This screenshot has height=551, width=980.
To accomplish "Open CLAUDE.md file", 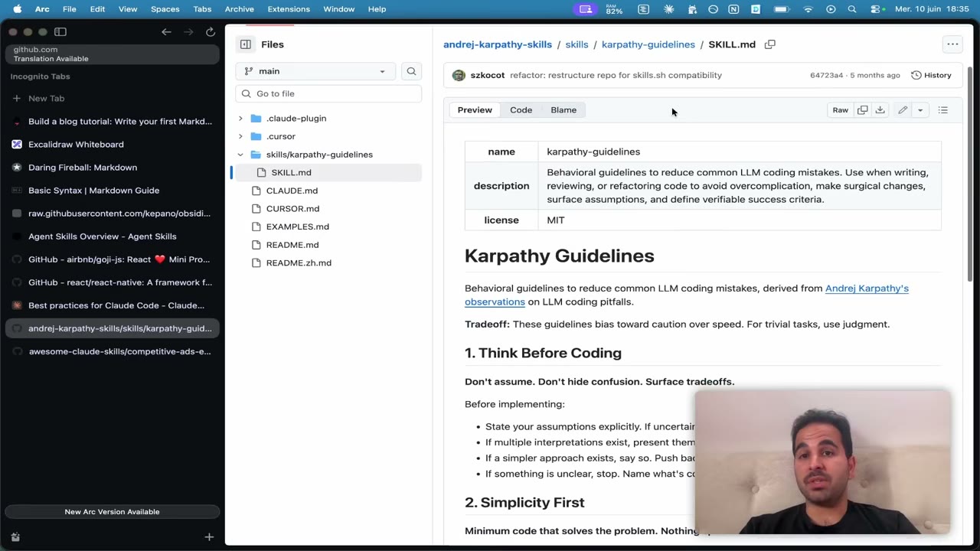I will [292, 191].
